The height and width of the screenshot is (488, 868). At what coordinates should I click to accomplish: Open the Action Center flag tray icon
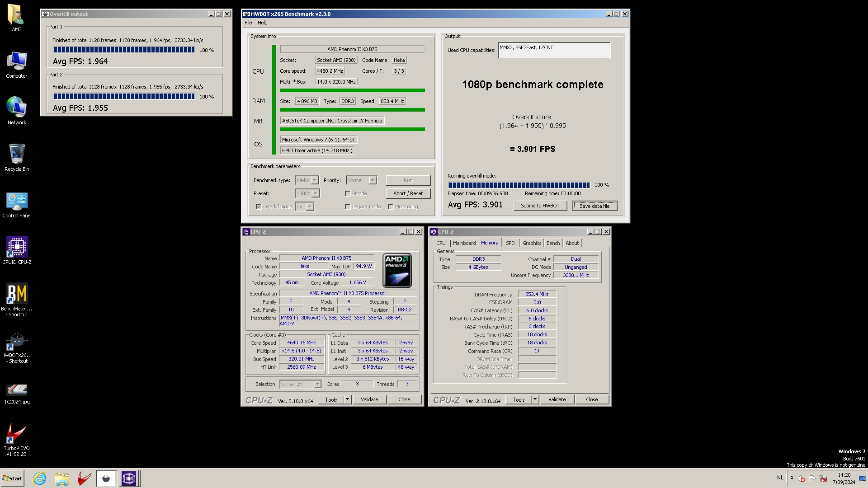812,479
